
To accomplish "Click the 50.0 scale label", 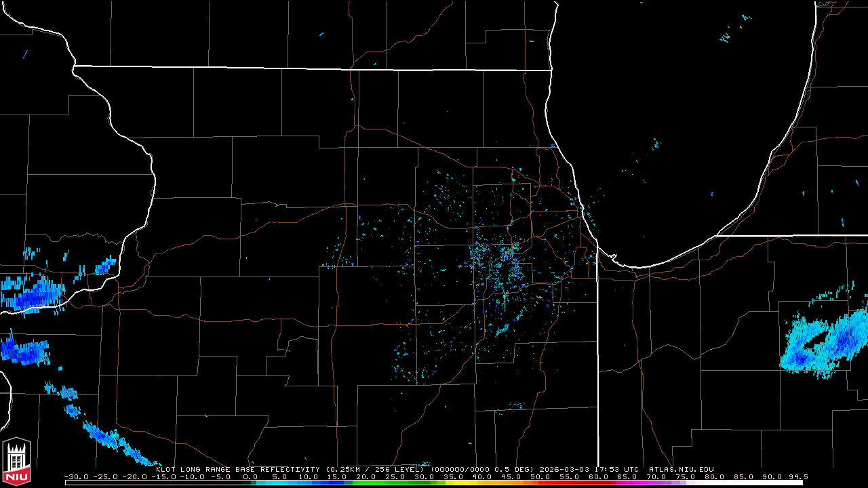I will pos(540,476).
